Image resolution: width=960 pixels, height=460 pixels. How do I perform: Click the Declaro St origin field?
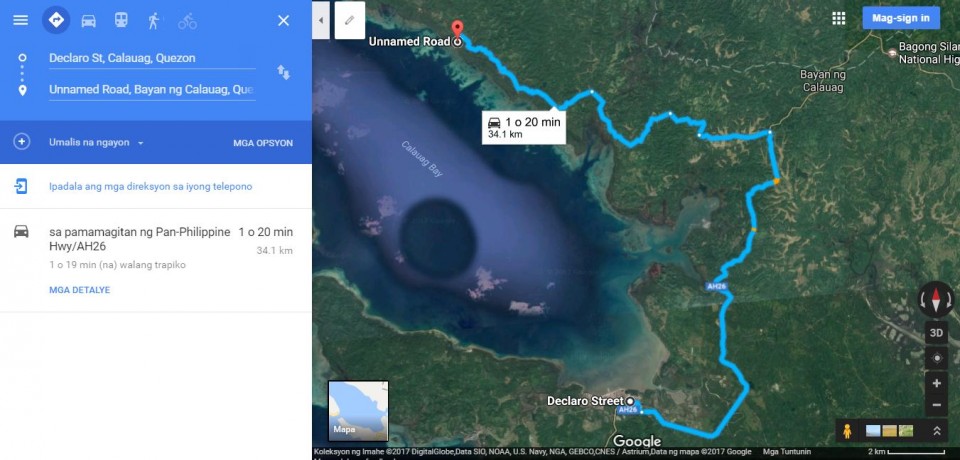(x=152, y=58)
